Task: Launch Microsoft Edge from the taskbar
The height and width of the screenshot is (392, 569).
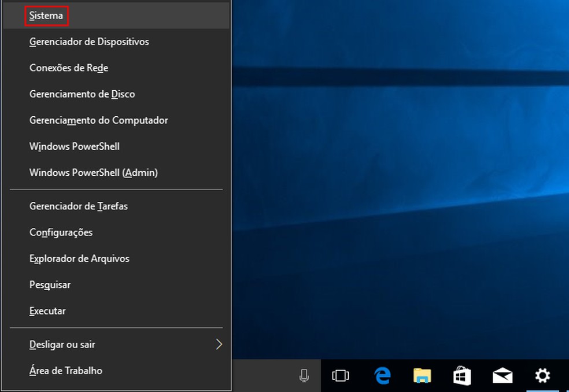Action: point(382,375)
